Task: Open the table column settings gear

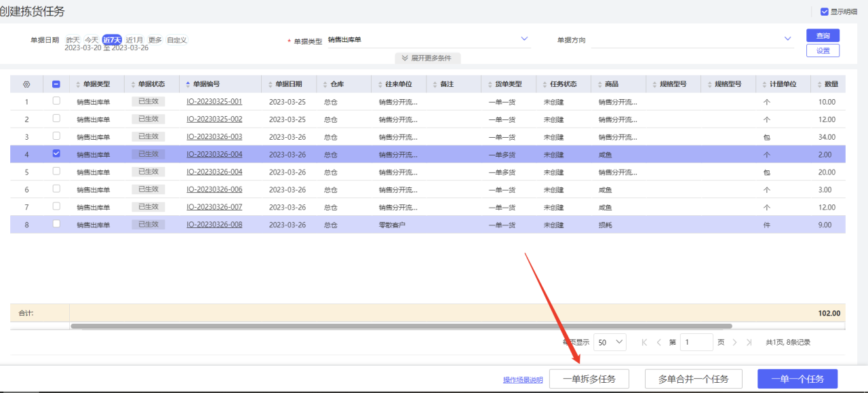Action: point(26,84)
